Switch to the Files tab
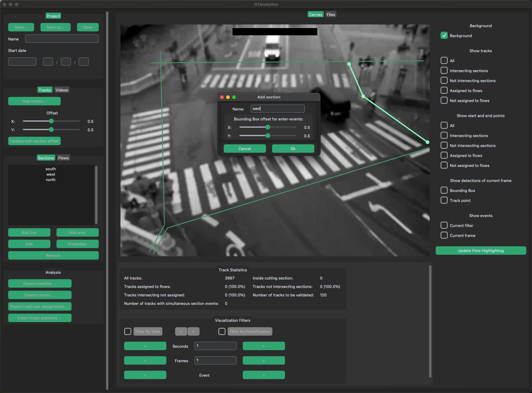Image resolution: width=532 pixels, height=393 pixels. [331, 14]
